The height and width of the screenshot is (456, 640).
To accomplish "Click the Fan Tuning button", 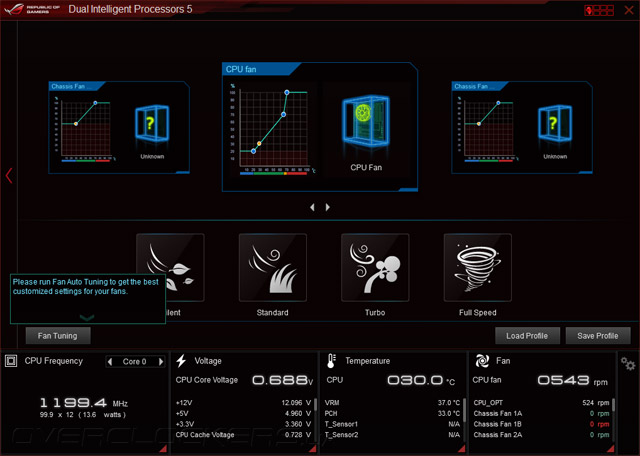I will pyautogui.click(x=58, y=336).
